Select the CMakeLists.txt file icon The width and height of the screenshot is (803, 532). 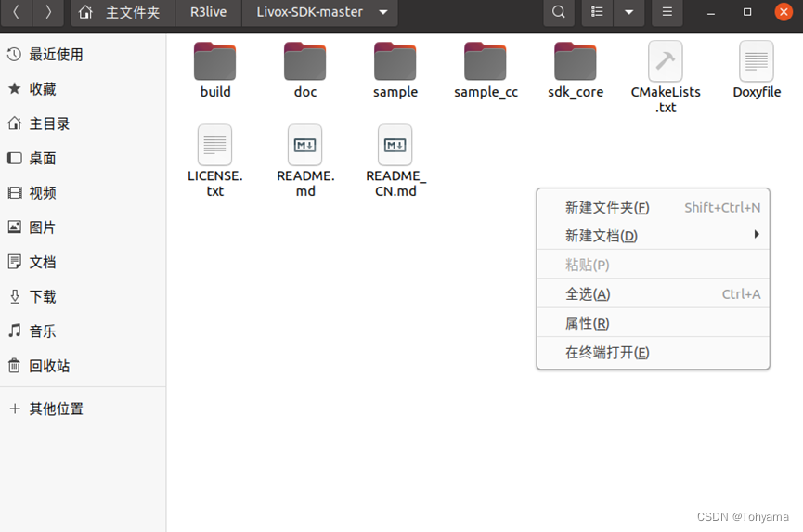pyautogui.click(x=666, y=61)
